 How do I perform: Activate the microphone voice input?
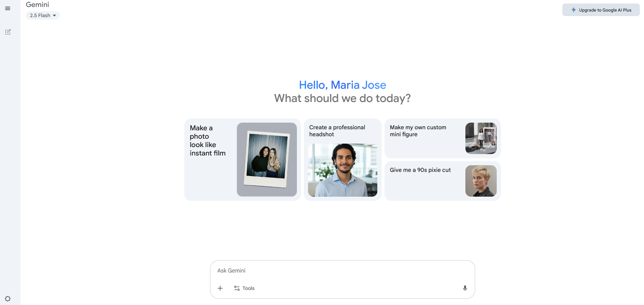[x=465, y=288]
